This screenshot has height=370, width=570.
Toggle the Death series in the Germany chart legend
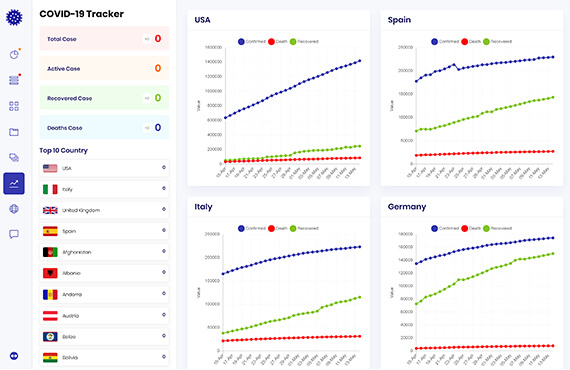point(471,228)
